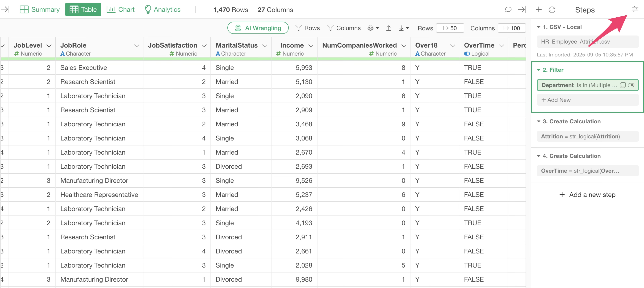Switch to the Summary view

pyautogui.click(x=40, y=10)
